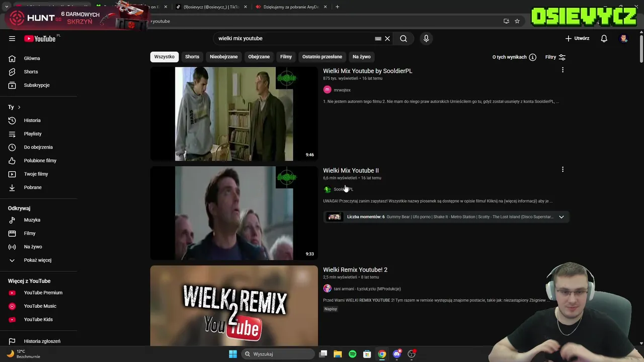644x362 pixels.
Task: Open Spotify from the taskbar
Action: tap(352, 354)
